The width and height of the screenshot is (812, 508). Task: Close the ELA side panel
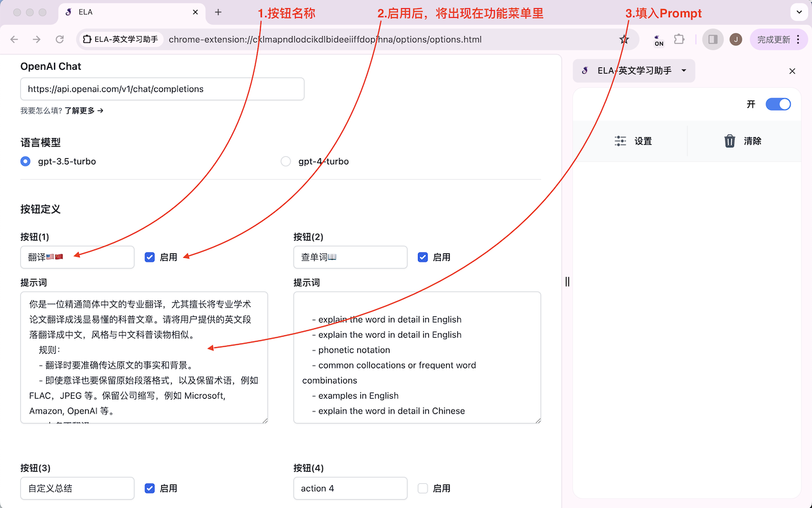tap(792, 71)
